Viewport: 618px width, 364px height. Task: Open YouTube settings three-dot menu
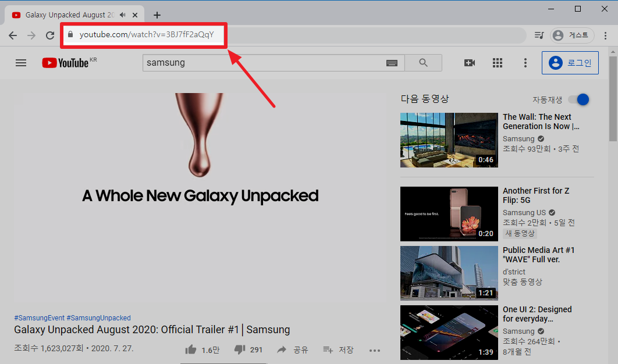[x=525, y=63]
